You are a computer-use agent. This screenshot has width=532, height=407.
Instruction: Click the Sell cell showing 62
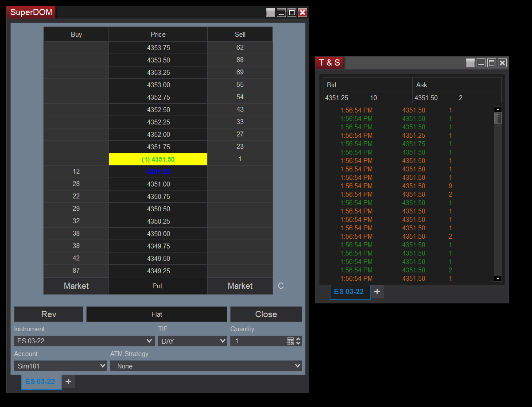240,48
